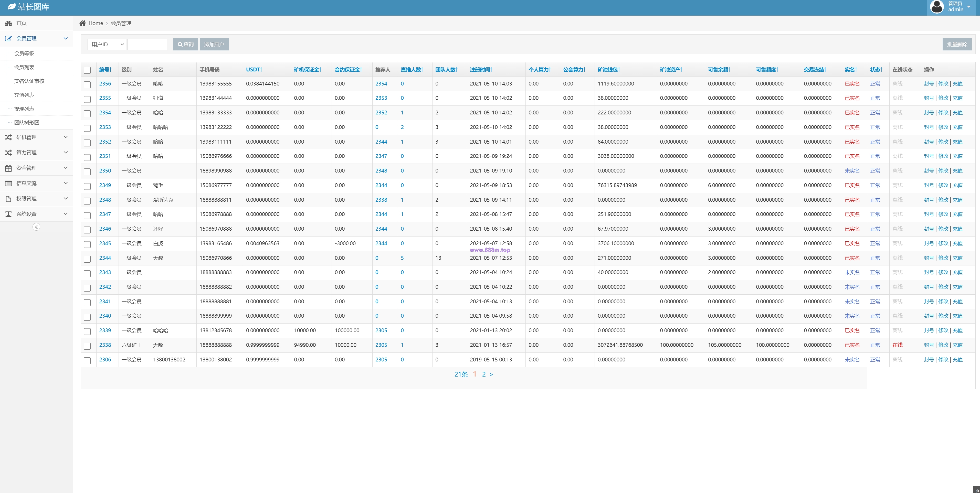Click the list icon beside 信息交流

coord(8,183)
